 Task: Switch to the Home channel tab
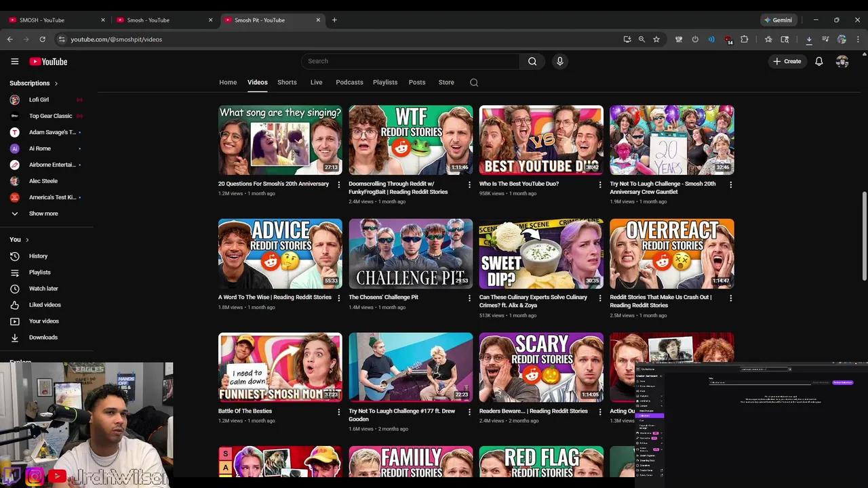pos(228,83)
